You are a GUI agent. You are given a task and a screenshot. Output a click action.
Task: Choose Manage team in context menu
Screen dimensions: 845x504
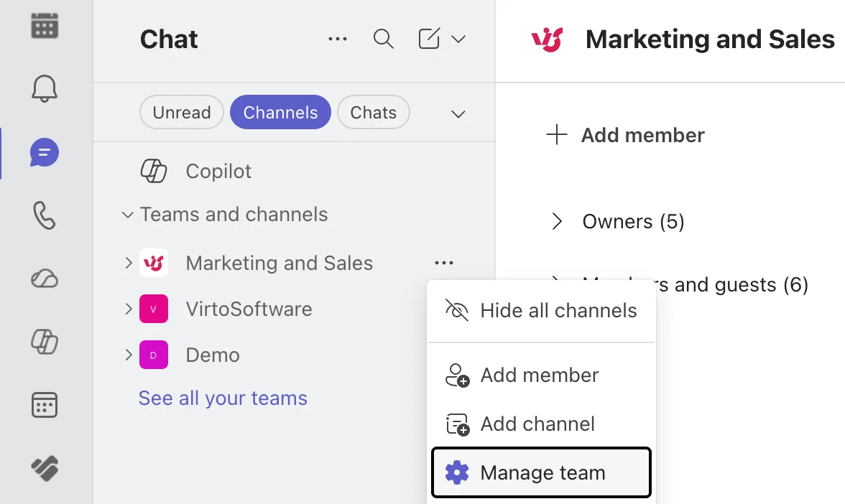[x=541, y=472]
